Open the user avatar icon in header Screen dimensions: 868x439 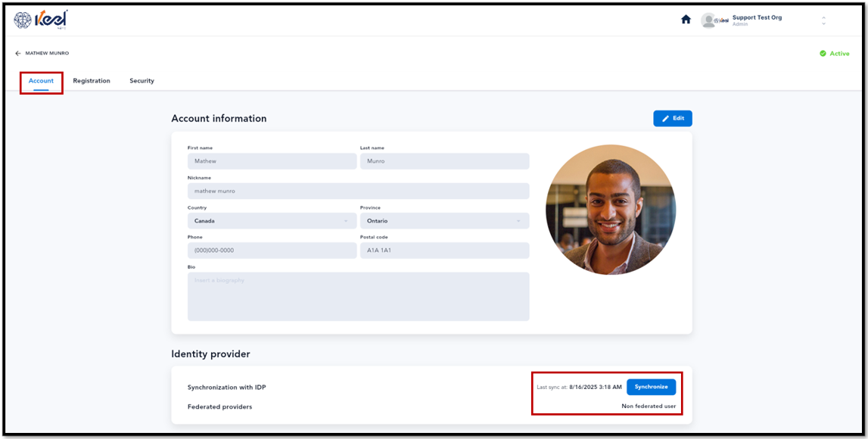pos(708,20)
